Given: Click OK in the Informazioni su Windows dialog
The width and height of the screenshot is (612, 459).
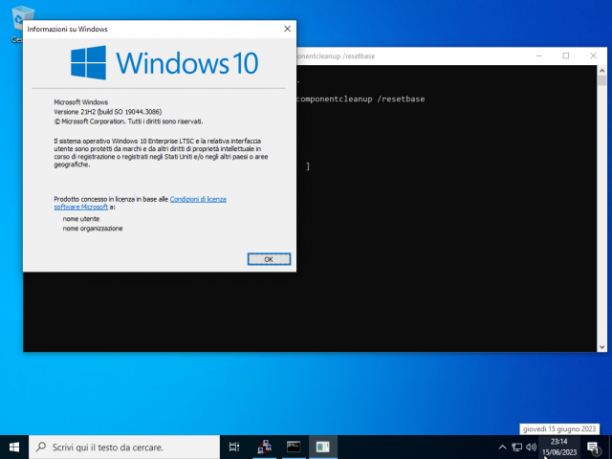Looking at the screenshot, I should click(269, 259).
